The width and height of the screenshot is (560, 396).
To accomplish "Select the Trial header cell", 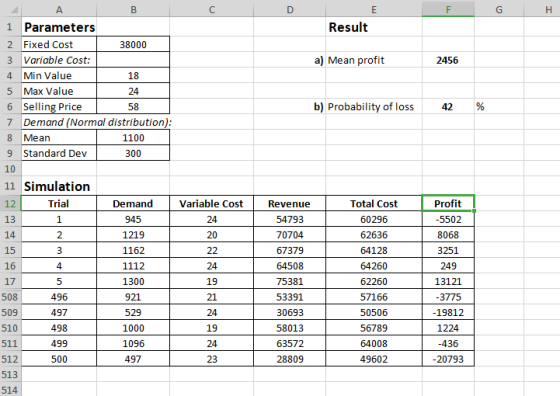I will [x=59, y=204].
